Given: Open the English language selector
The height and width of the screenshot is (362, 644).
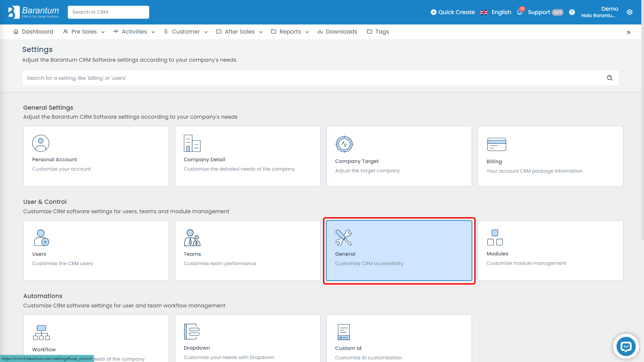Looking at the screenshot, I should coord(501,12).
